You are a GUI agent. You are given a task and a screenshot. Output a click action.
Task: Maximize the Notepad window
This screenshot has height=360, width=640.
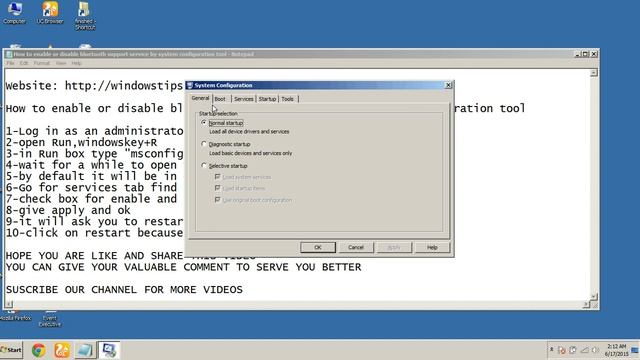click(x=586, y=54)
